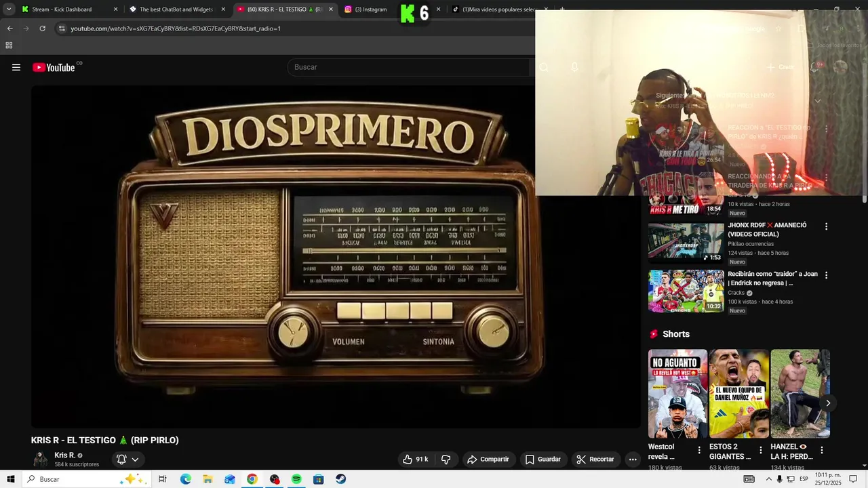The height and width of the screenshot is (488, 868).
Task: Open the Cracks video thumbnail 10:32
Action: point(686,291)
